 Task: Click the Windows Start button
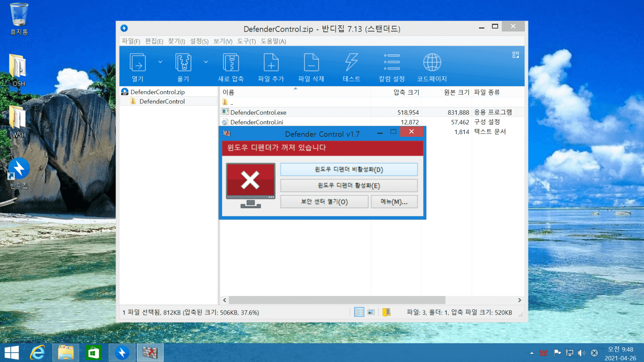pos(12,353)
